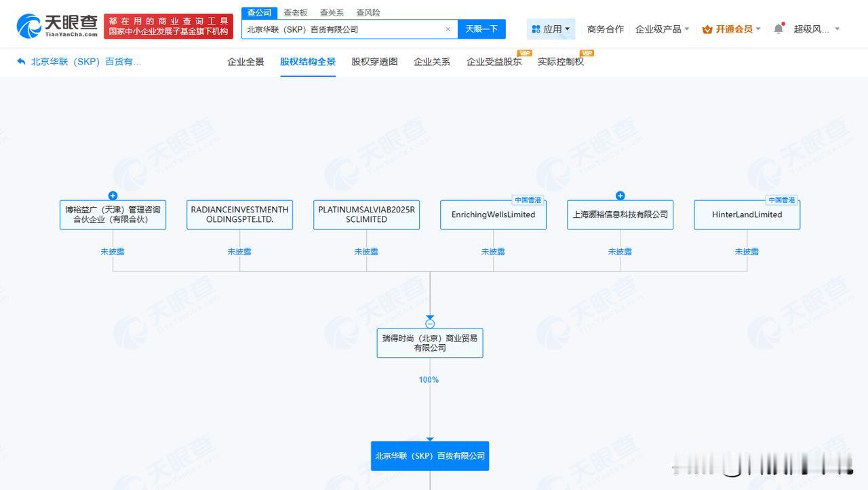The width and height of the screenshot is (868, 490).
Task: Clear search field with the X icon
Action: [x=448, y=29]
